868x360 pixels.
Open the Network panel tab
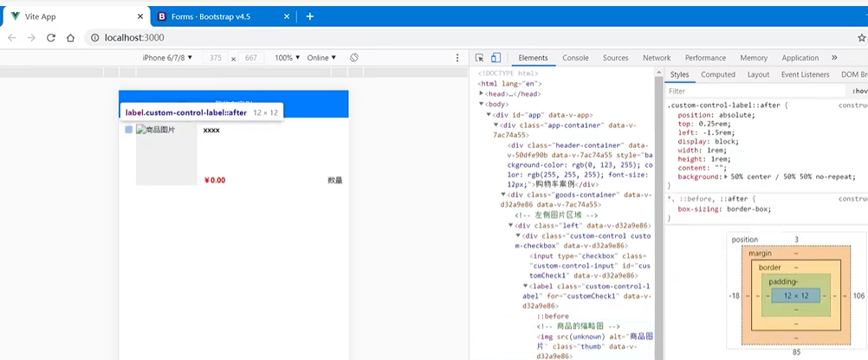(657, 57)
